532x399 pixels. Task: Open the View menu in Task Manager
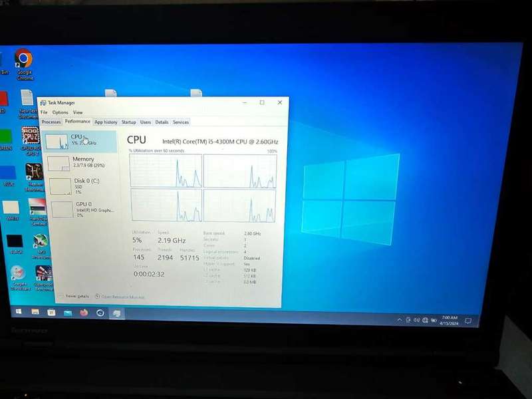(x=78, y=112)
